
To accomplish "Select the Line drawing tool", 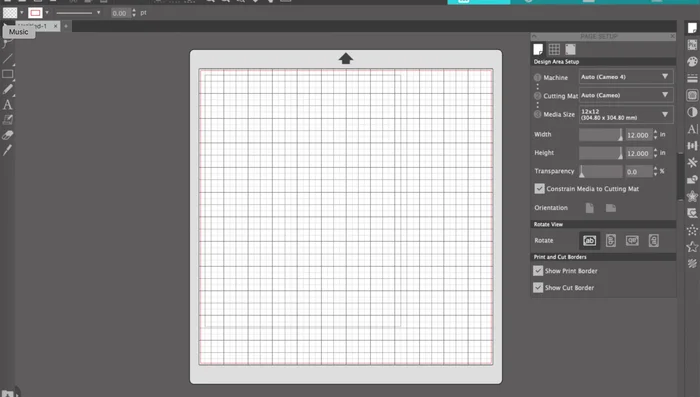I will pos(8,59).
